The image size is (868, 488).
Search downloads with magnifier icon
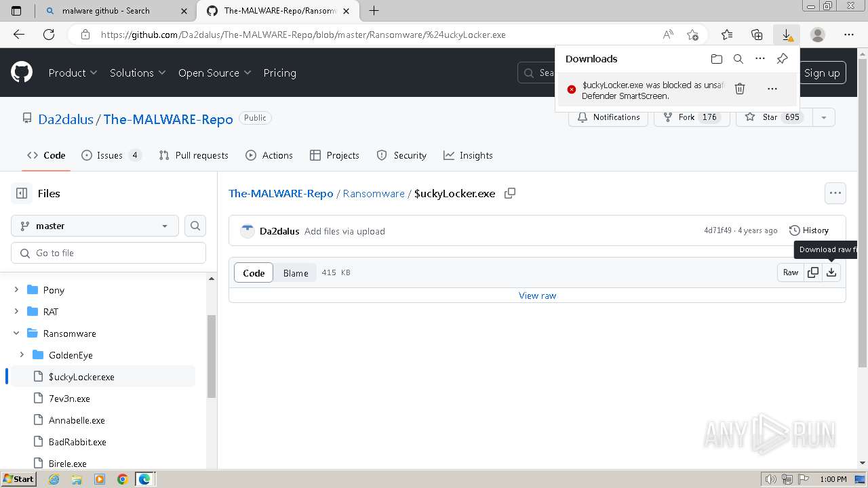click(738, 59)
